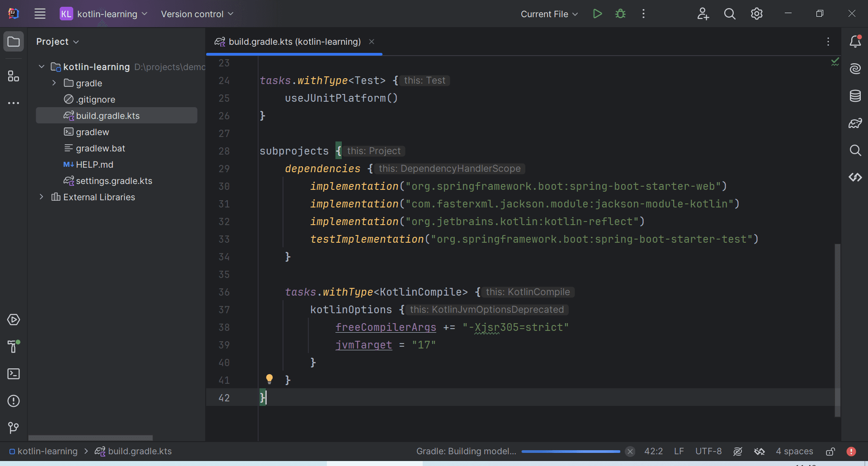Open the Services tool window

point(14,320)
